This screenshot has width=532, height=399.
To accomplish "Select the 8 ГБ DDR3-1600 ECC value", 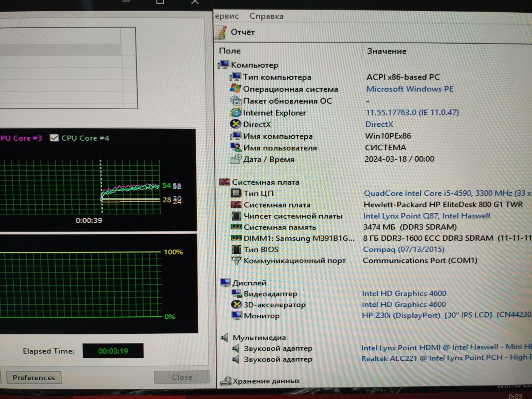I will [x=447, y=238].
